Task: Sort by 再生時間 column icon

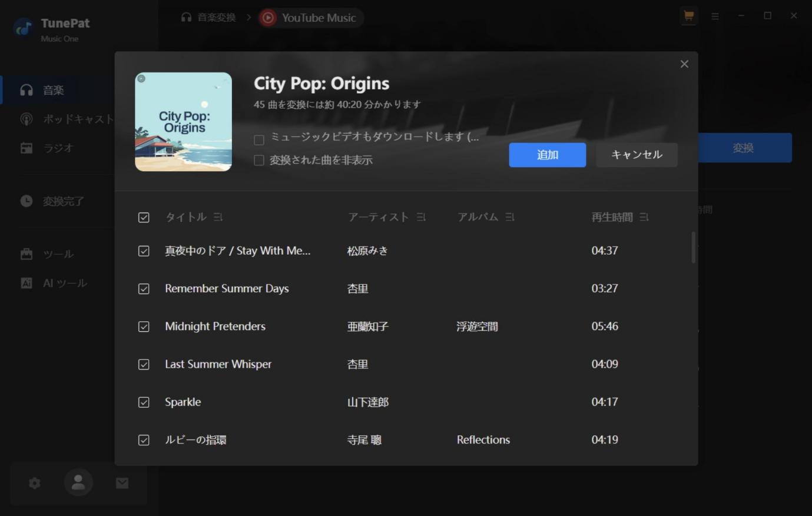Action: tap(644, 217)
